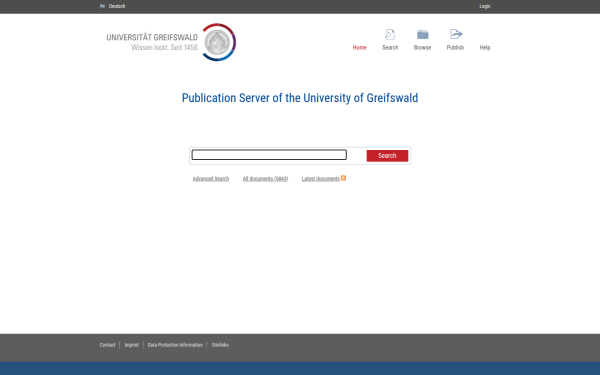The image size is (600, 375).
Task: Open the Imprint footer link
Action: click(x=131, y=345)
